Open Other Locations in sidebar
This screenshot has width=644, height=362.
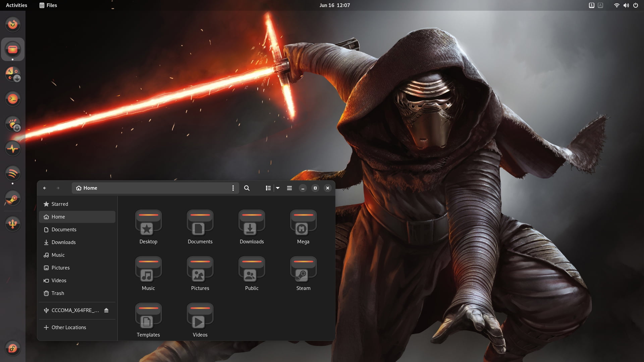pyautogui.click(x=77, y=327)
